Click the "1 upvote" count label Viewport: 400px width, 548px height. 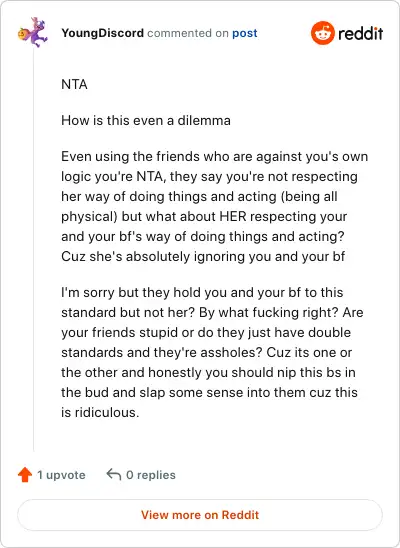pos(61,475)
